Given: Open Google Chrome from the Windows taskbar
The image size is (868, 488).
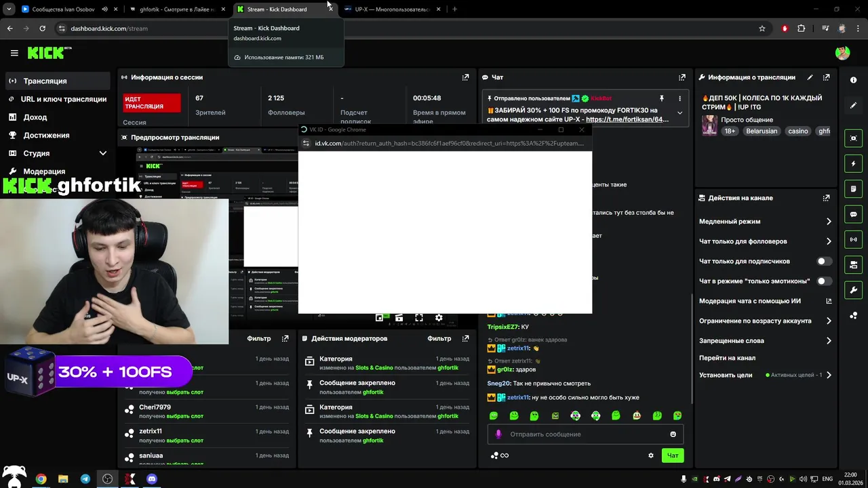Looking at the screenshot, I should point(41,479).
